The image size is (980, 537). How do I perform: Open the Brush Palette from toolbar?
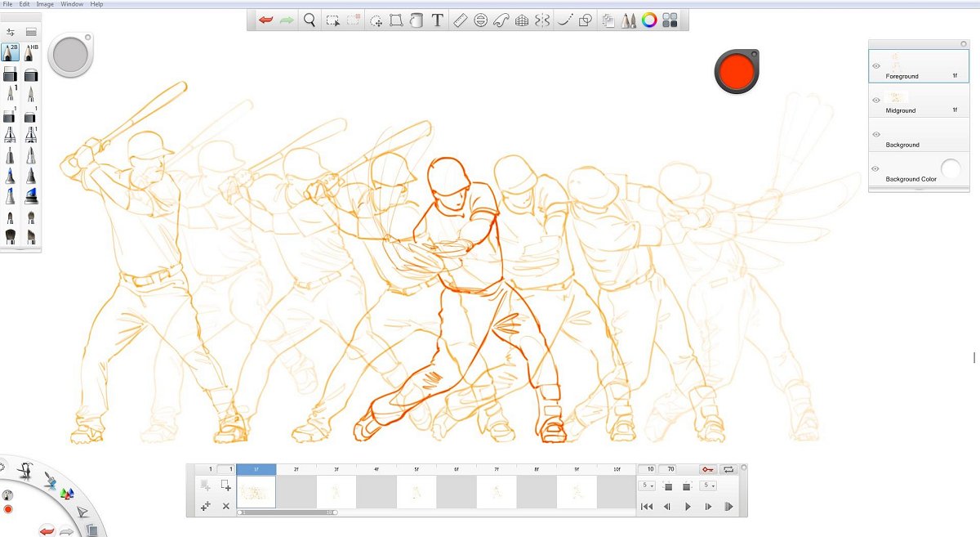pyautogui.click(x=629, y=21)
